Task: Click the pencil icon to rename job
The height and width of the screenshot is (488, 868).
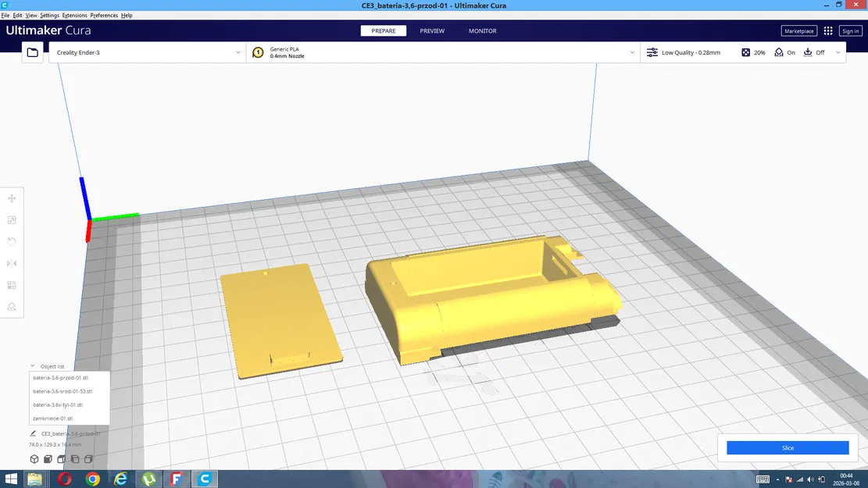Action: coord(33,434)
